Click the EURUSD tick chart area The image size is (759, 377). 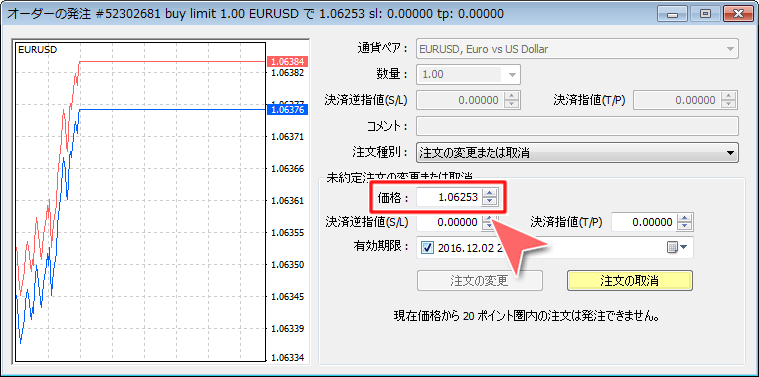coord(141,202)
